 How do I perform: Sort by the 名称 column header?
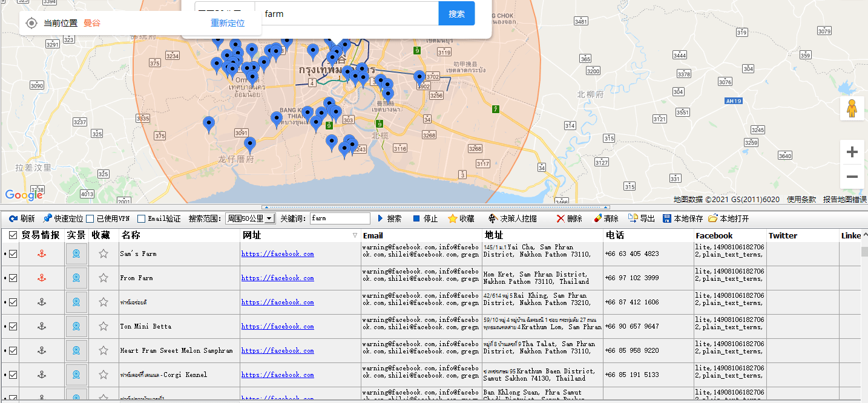pyautogui.click(x=131, y=235)
